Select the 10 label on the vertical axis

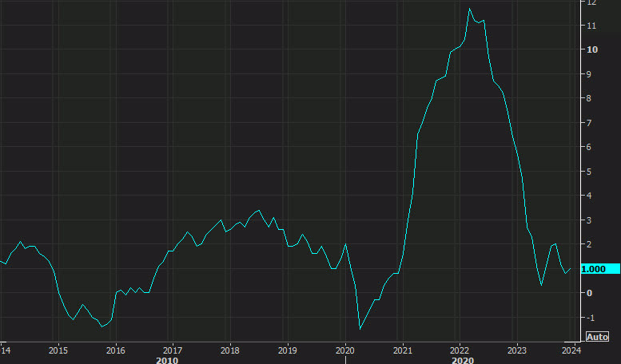coord(591,49)
